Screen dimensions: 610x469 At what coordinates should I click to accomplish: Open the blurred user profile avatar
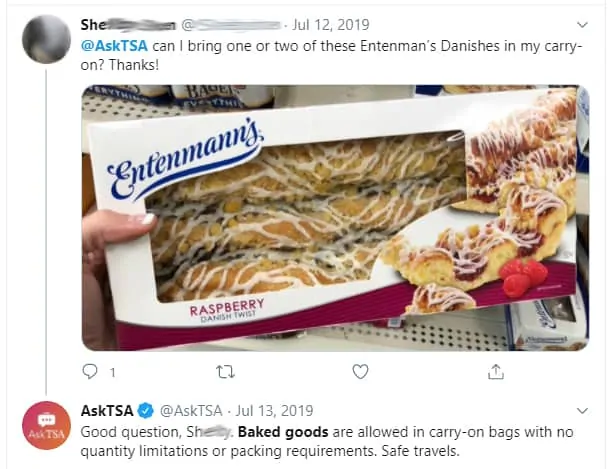[x=46, y=39]
